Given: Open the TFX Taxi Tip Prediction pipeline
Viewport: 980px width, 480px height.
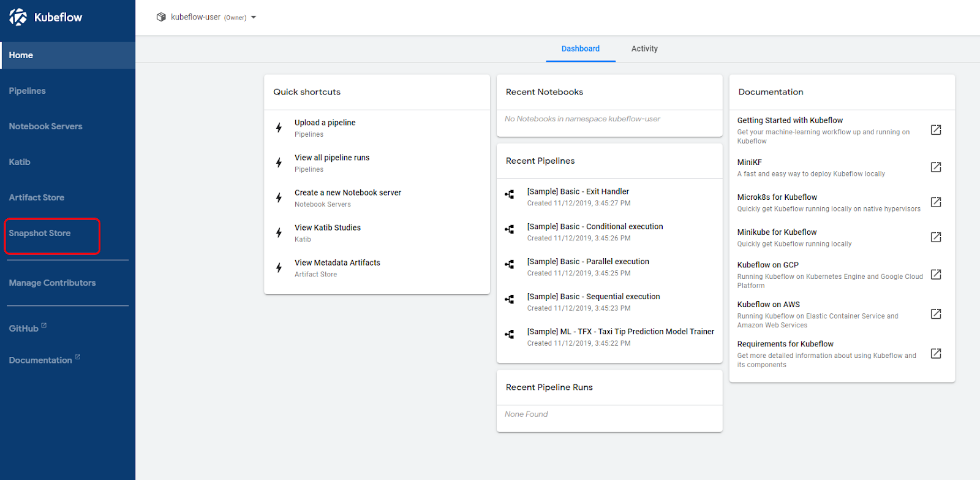Looking at the screenshot, I should [x=620, y=332].
